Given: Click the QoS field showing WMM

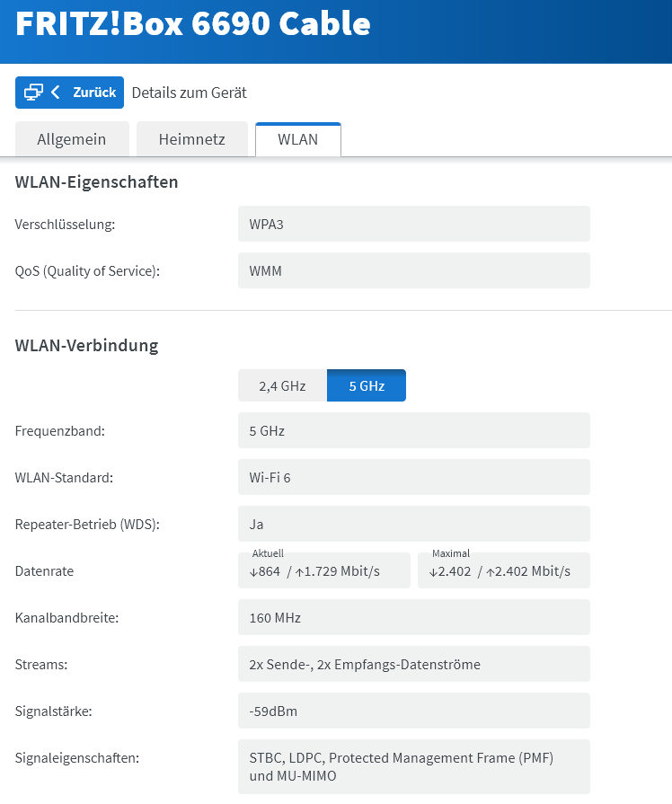Looking at the screenshot, I should [x=413, y=270].
